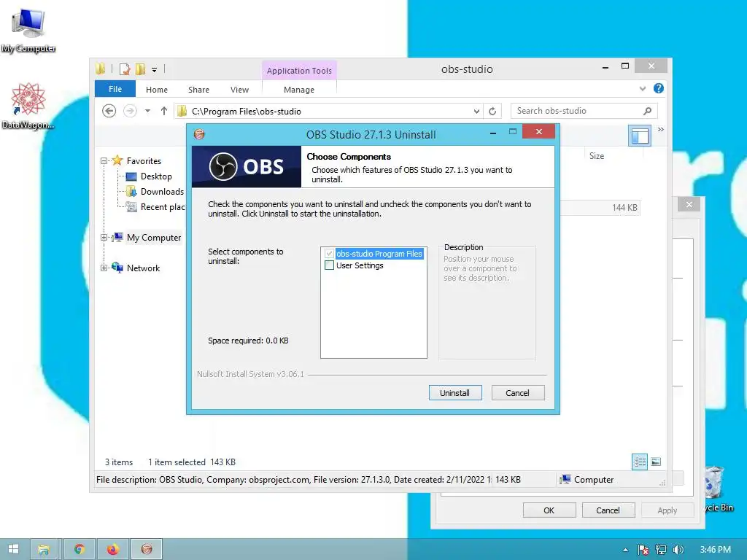Open Firefox from taskbar
Viewport: 747px width, 560px height.
[x=113, y=549]
